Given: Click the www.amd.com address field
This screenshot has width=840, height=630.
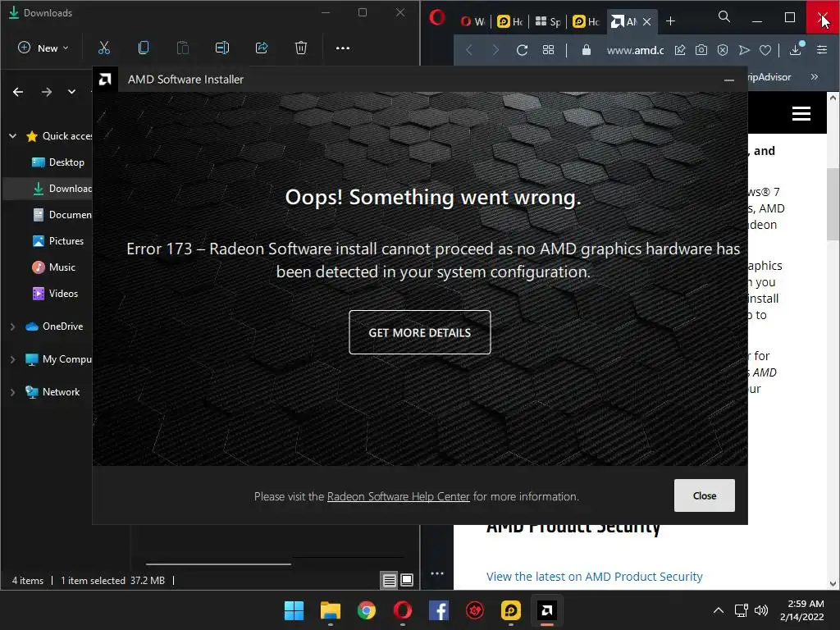Looking at the screenshot, I should pos(636,50).
